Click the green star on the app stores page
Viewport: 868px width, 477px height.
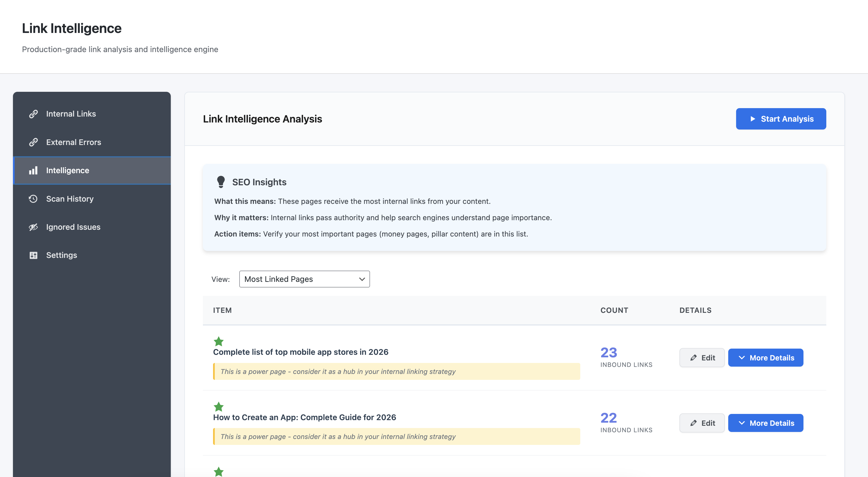(218, 341)
